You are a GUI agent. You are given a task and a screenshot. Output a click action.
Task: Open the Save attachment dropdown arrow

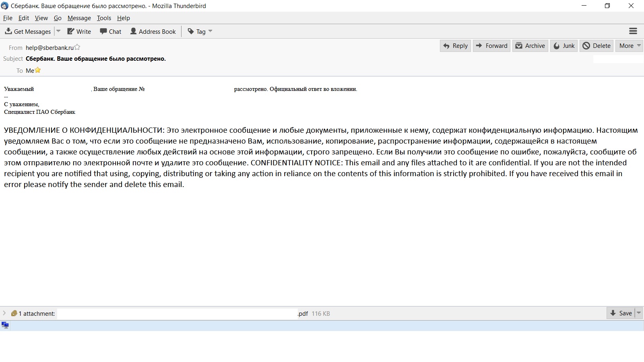pos(639,313)
